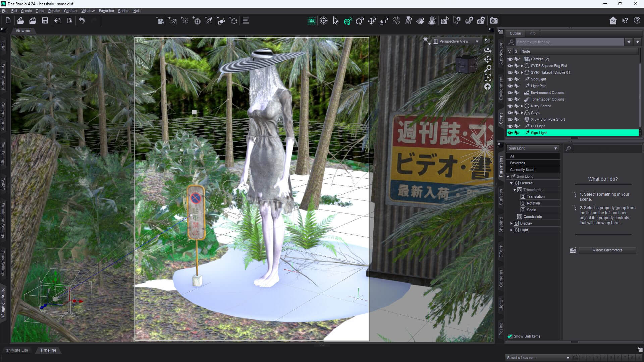Image resolution: width=644 pixels, height=362 pixels.
Task: Toggle visibility of Goya node
Action: 510,113
